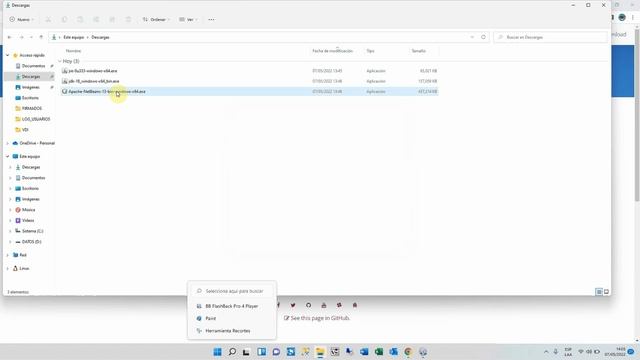
Task: Open the three-dots More options menu
Action: pyautogui.click(x=211, y=20)
